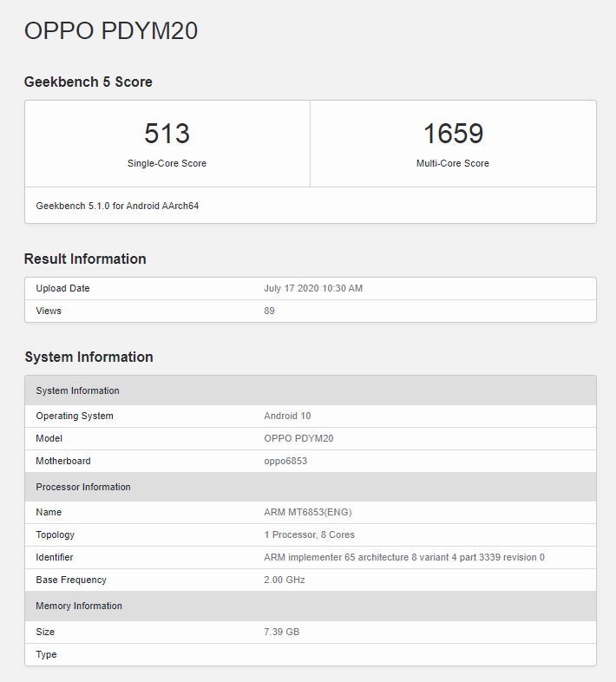Screen dimensions: 616x682
Task: Click the System Information section header row
Action: tap(311, 390)
